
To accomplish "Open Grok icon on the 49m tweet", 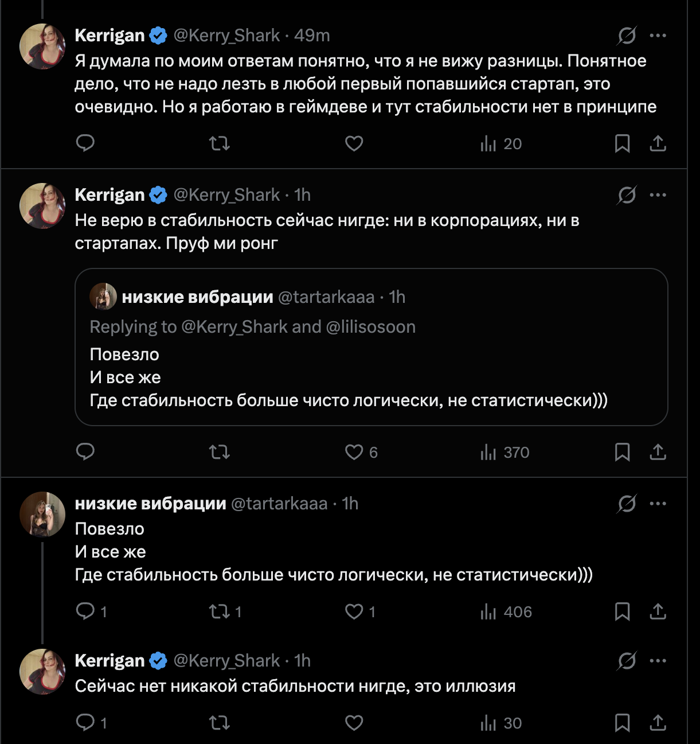I will (x=627, y=36).
